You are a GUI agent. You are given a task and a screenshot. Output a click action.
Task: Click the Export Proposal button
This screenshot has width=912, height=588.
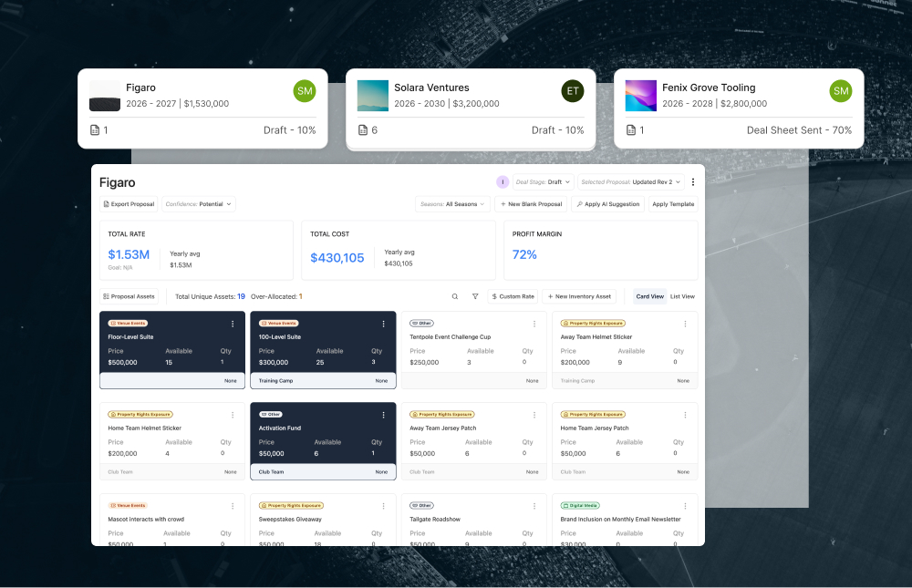[128, 203]
